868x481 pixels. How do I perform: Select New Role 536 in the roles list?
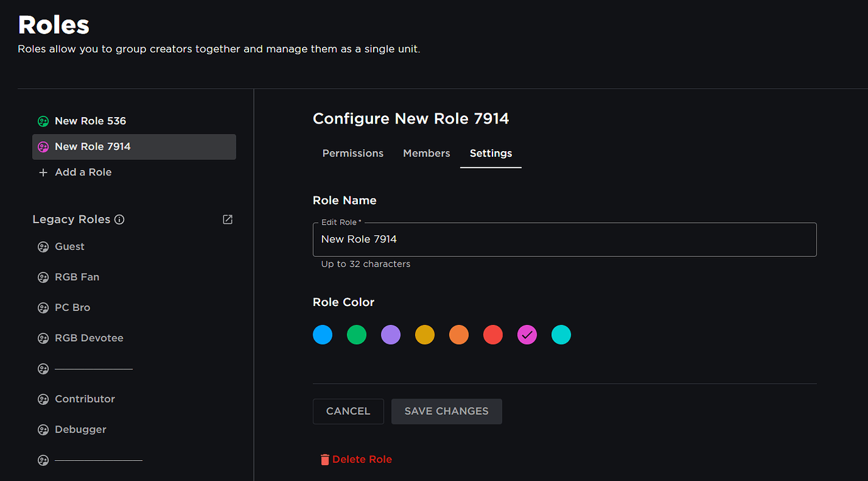134,121
